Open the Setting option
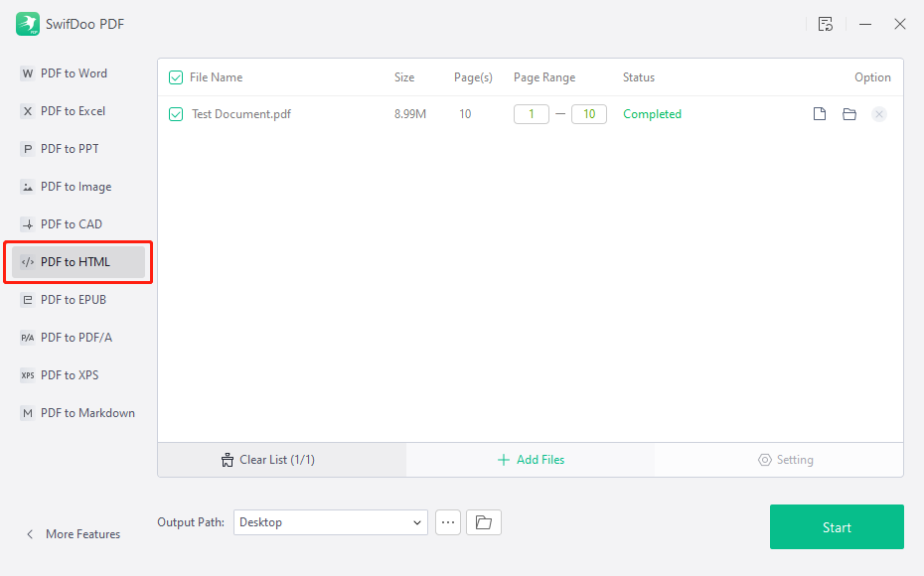This screenshot has width=924, height=576. coord(779,460)
